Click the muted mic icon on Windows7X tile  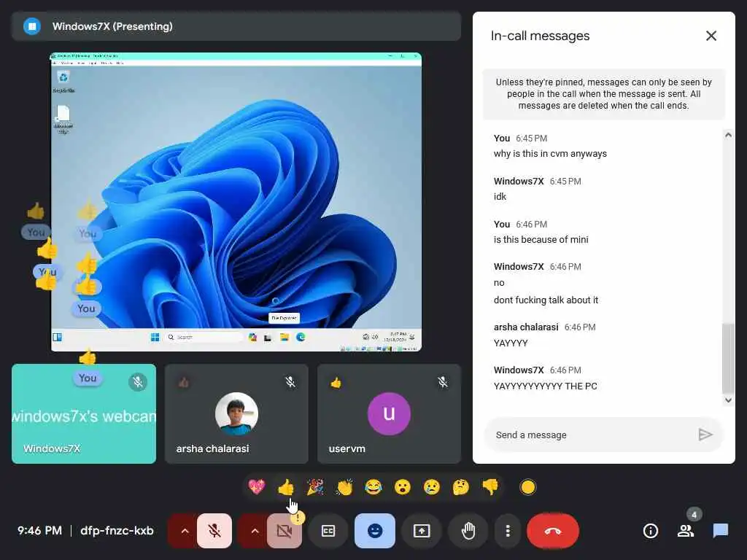(x=138, y=382)
